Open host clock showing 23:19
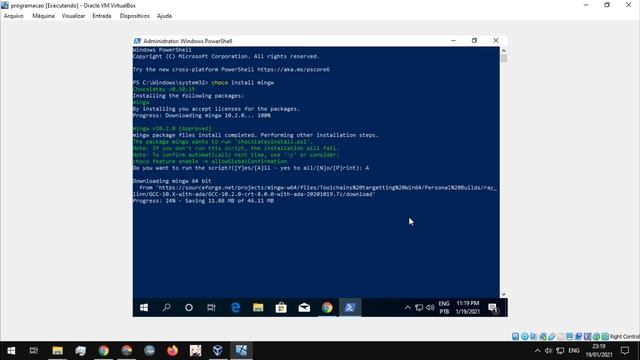The width and height of the screenshot is (640, 360). pyautogui.click(x=599, y=351)
